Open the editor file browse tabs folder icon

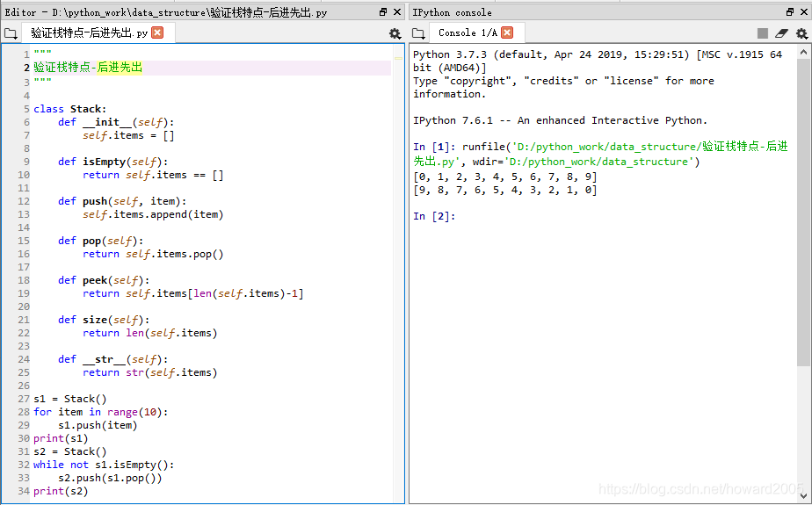point(11,33)
